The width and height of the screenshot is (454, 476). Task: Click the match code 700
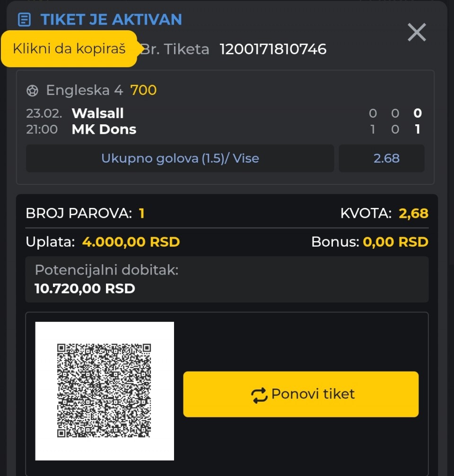[143, 90]
